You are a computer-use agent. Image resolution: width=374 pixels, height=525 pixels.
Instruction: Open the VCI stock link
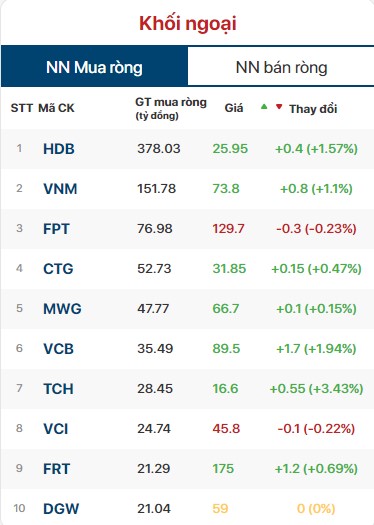(x=56, y=429)
